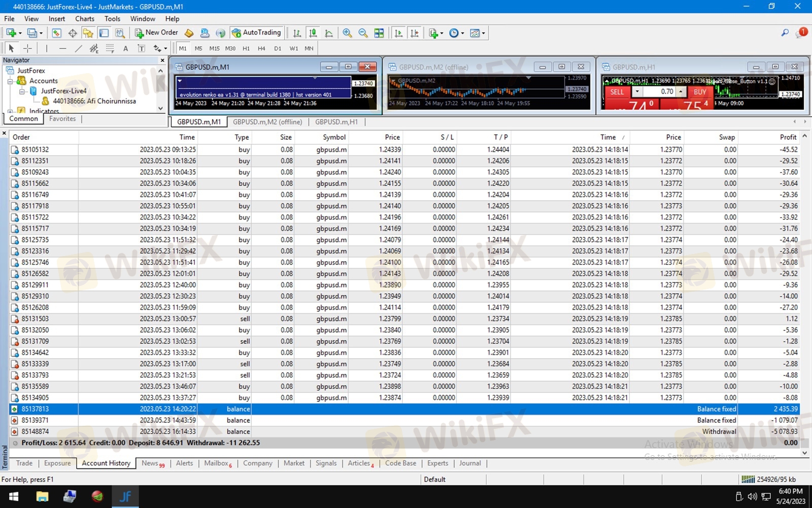Screen dimensions: 812x508
Task: Expand the Templates dropdown in toolbar
Action: click(477, 33)
